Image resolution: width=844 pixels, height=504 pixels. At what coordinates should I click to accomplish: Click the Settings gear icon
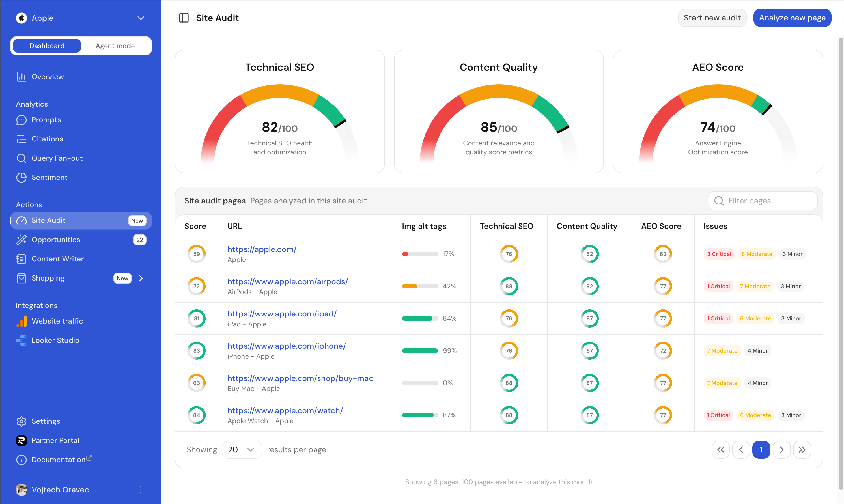click(21, 421)
